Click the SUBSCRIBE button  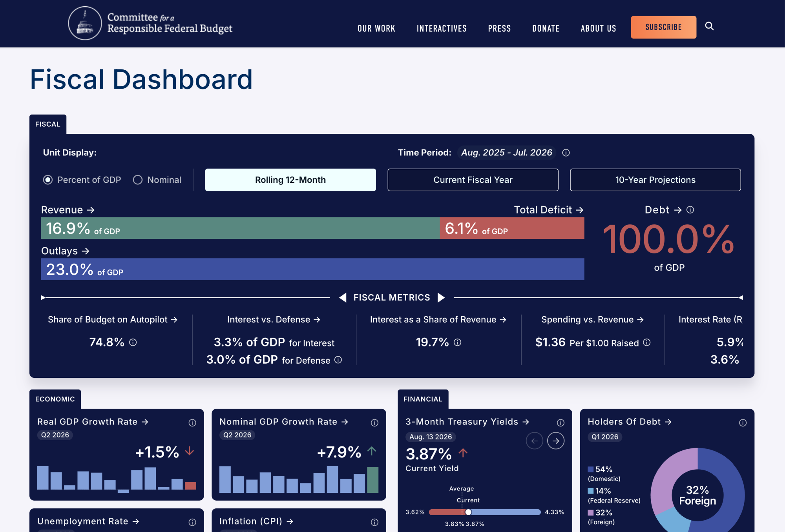coord(664,27)
